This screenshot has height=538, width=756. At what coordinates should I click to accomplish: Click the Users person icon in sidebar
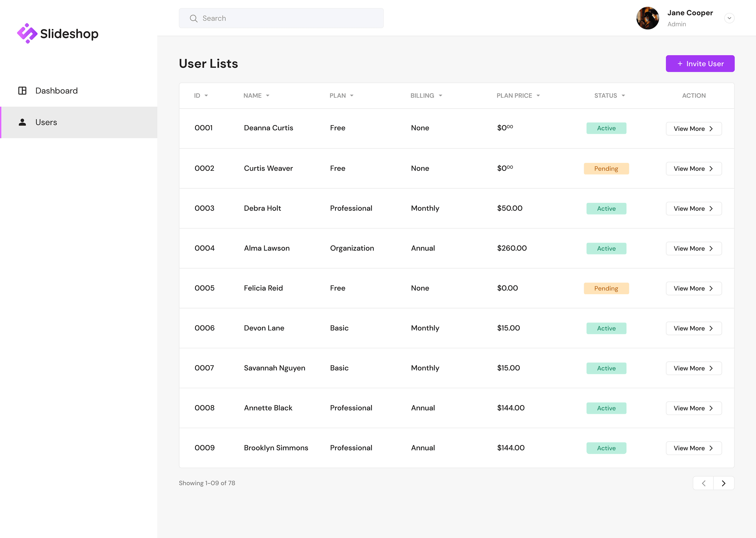(x=22, y=122)
